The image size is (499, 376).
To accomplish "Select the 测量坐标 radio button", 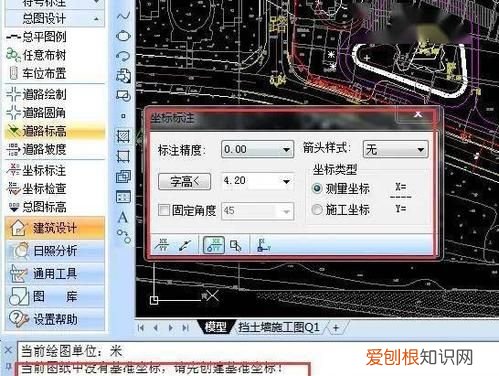I will pos(317,188).
